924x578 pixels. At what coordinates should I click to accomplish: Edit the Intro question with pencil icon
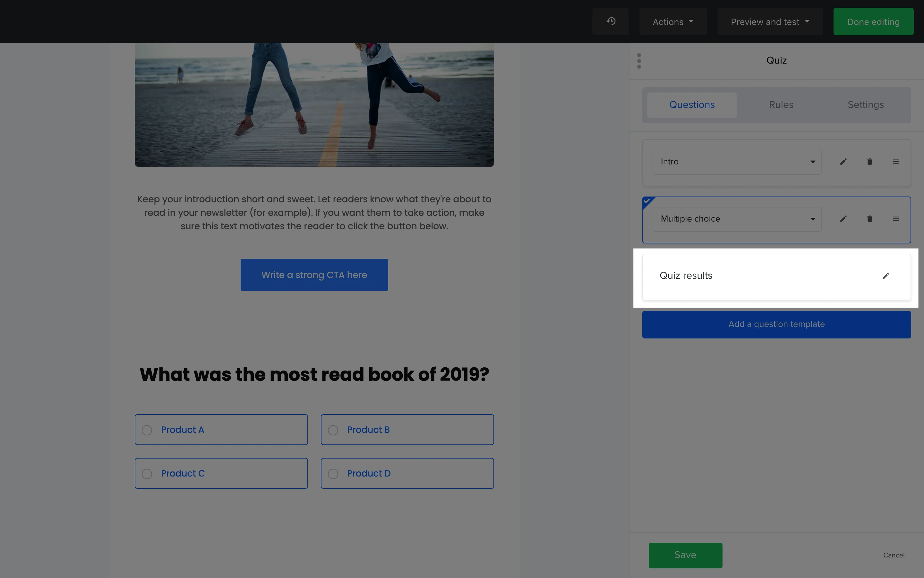point(843,162)
